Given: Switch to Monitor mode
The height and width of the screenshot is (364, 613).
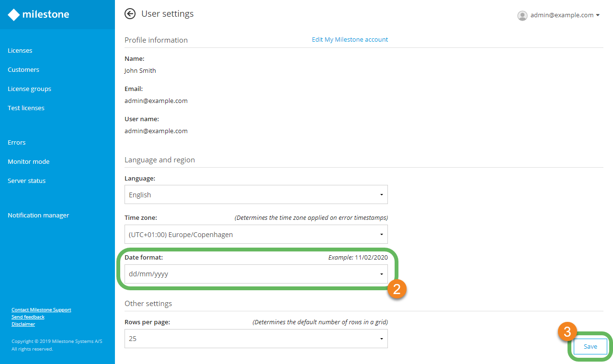Looking at the screenshot, I should pos(29,162).
